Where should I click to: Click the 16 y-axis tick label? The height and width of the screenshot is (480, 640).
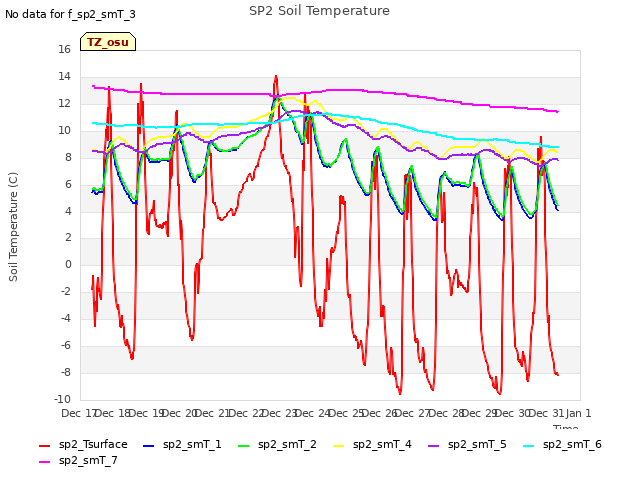[x=64, y=49]
